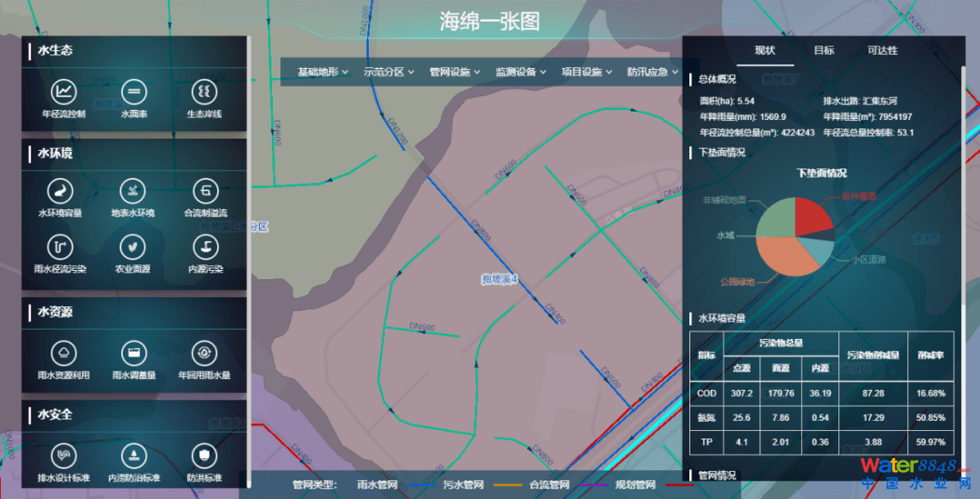Click the 内涝防治标准 button
The image size is (980, 499).
click(134, 455)
